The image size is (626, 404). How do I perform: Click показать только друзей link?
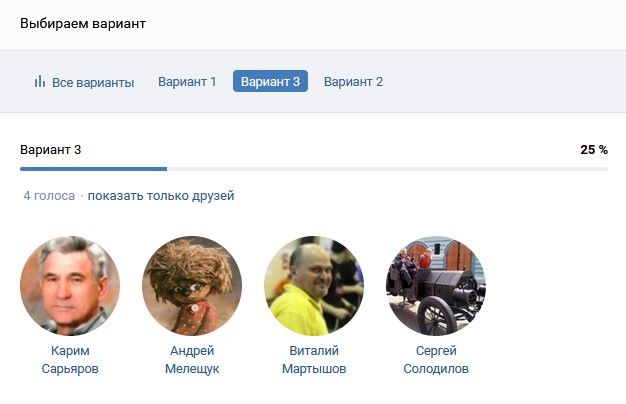click(161, 196)
